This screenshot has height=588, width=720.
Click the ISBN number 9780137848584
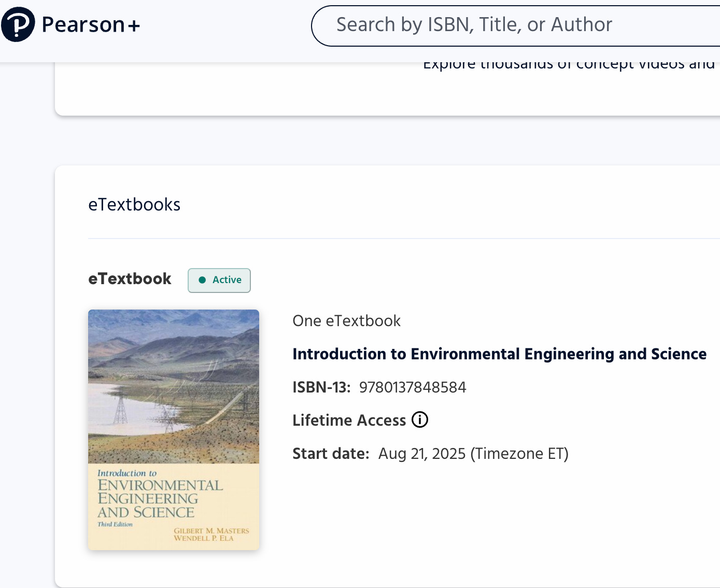click(x=413, y=387)
